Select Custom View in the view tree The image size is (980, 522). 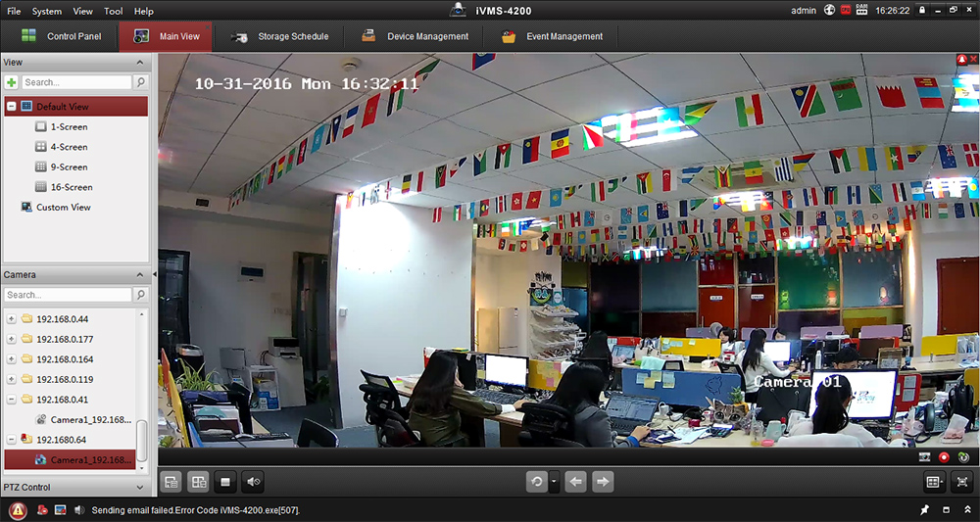tap(63, 208)
